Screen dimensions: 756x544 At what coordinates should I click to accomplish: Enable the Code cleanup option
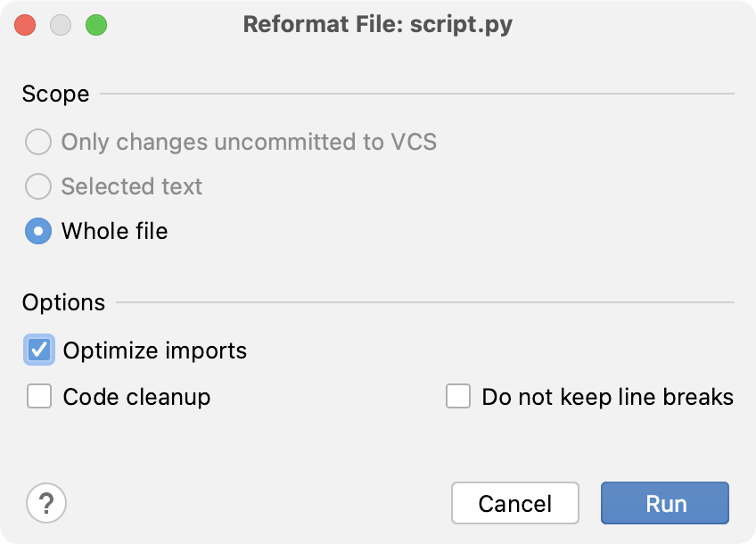tap(37, 396)
